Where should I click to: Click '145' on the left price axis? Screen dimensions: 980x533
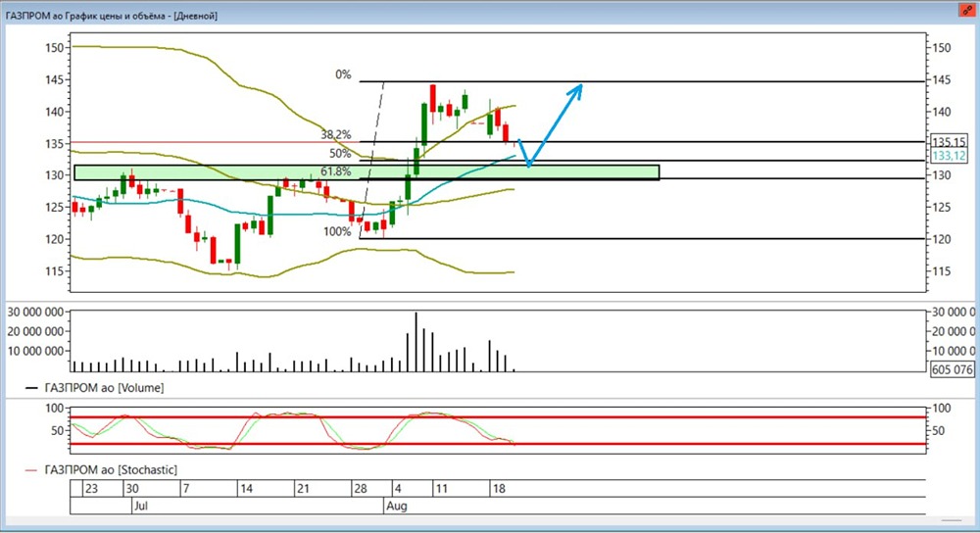click(x=54, y=79)
